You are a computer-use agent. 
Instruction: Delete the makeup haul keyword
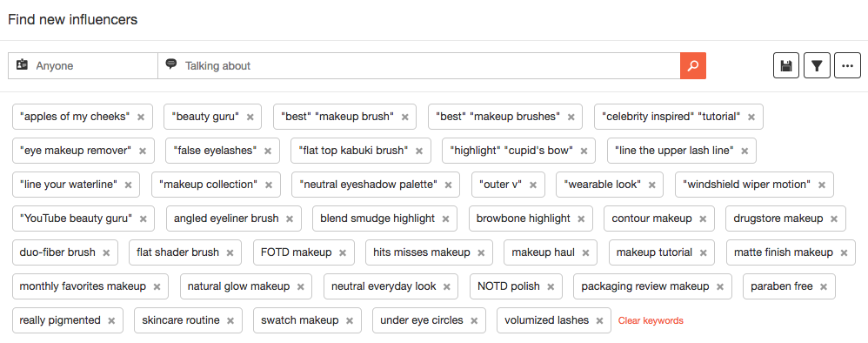[x=586, y=252]
